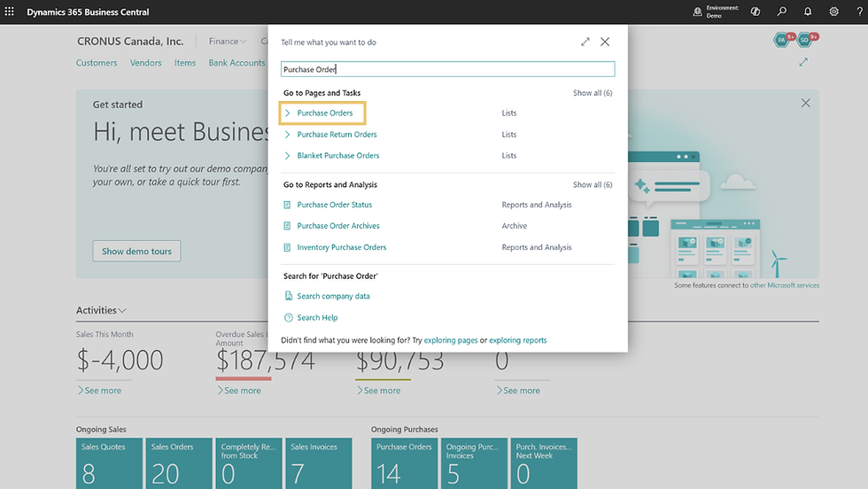The image size is (868, 489).
Task: Show all Pages and Tasks results
Action: [593, 93]
